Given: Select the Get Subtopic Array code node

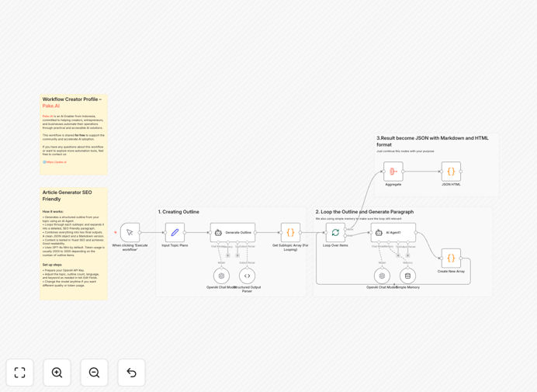Looking at the screenshot, I should click(290, 233).
